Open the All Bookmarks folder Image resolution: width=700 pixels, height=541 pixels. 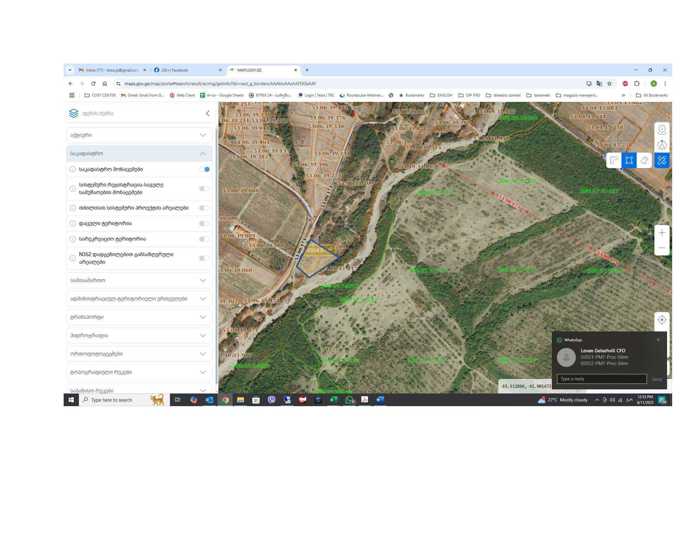click(653, 95)
